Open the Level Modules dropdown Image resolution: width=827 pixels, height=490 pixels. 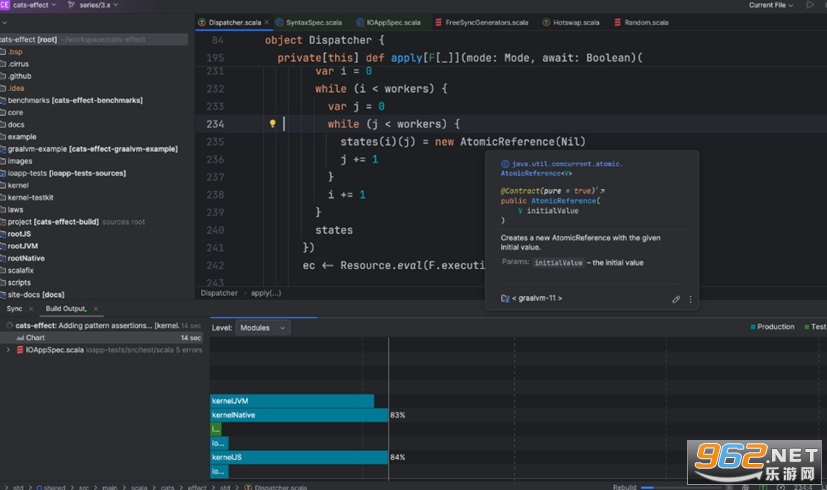point(263,328)
